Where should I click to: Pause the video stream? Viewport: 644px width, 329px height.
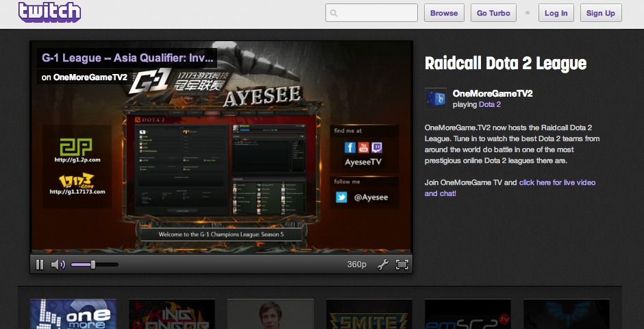coord(40,265)
